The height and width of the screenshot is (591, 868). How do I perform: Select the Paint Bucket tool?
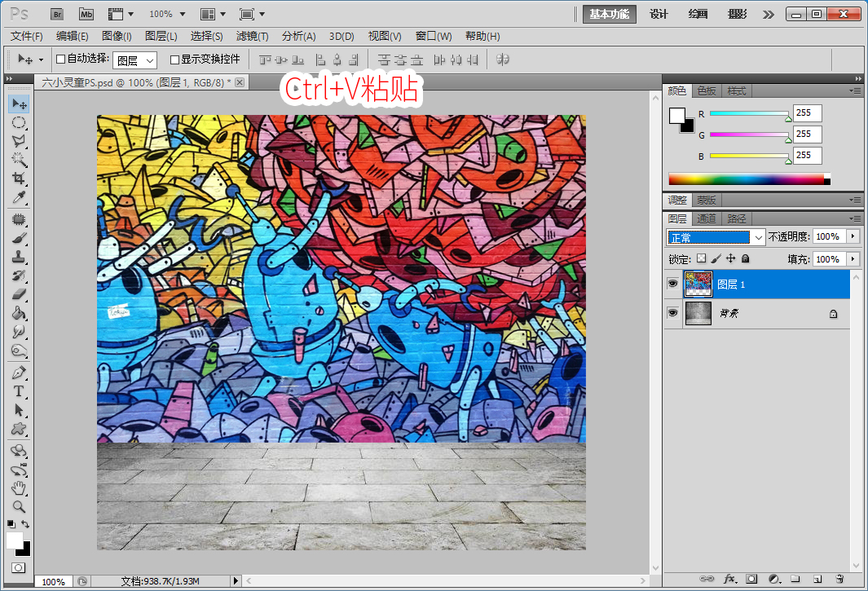19,313
